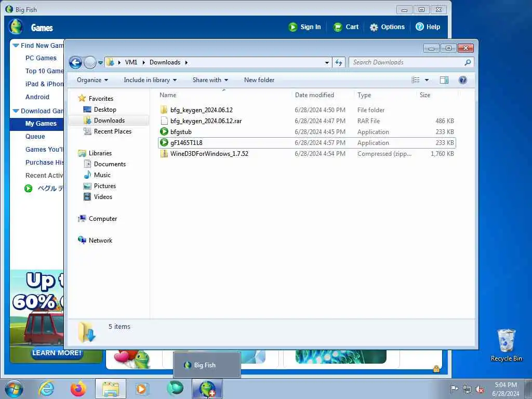
Task: Open Recent Places in navigation pane
Action: click(113, 131)
